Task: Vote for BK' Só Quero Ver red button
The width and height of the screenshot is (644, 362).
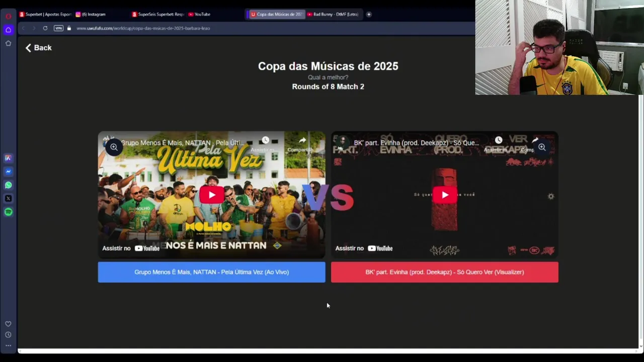Action: point(445,272)
